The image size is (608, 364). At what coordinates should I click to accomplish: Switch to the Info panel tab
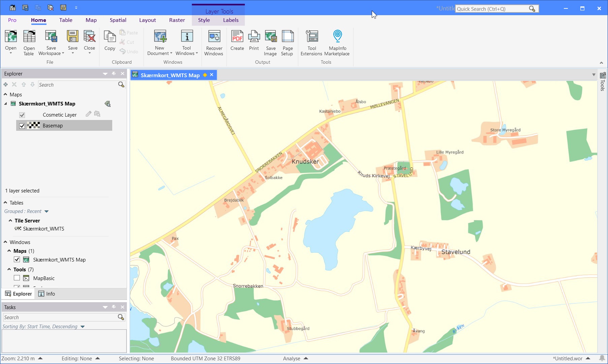[x=47, y=294]
